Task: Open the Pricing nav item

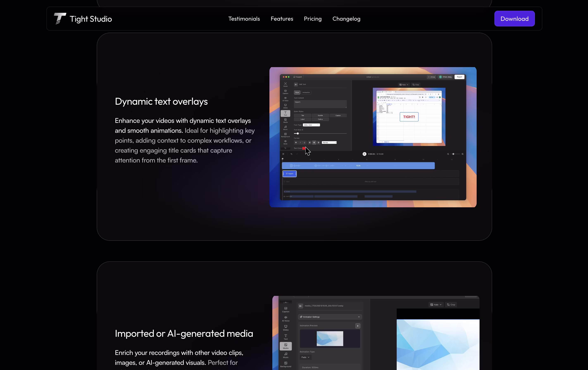Action: click(313, 19)
